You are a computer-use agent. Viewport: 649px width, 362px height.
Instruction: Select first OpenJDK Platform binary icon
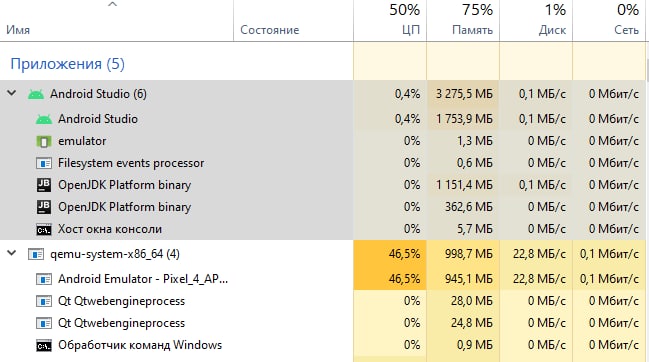[x=43, y=185]
